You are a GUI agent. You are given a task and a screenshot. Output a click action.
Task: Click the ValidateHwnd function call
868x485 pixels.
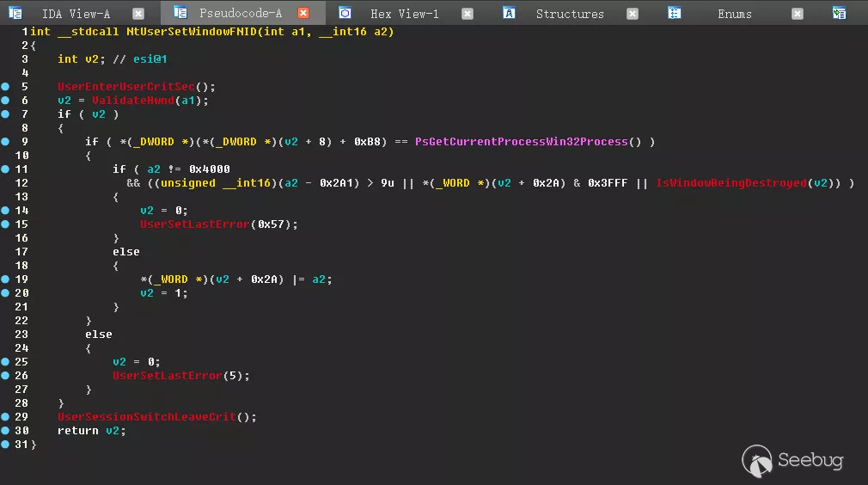[x=133, y=101]
